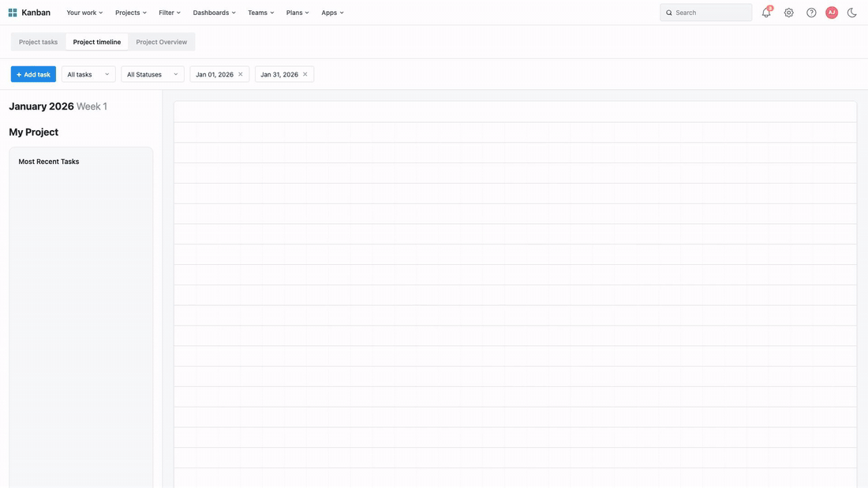
Task: Open the Dashboards menu
Action: (214, 12)
